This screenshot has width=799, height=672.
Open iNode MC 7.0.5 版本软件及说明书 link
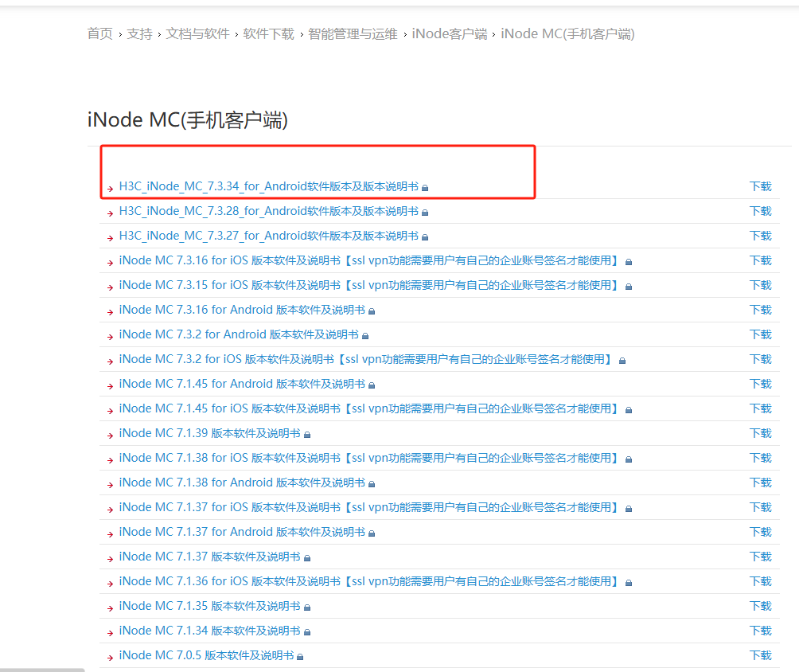[206, 655]
